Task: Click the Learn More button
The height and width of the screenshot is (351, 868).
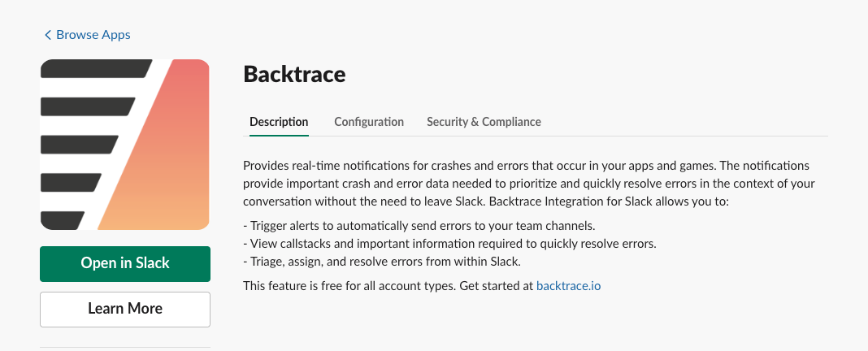Action: pyautogui.click(x=125, y=310)
